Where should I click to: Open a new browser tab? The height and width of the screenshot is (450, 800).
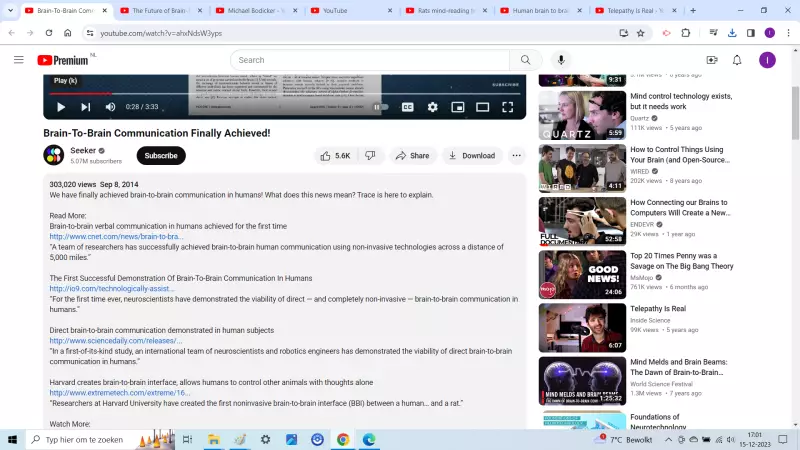[693, 11]
